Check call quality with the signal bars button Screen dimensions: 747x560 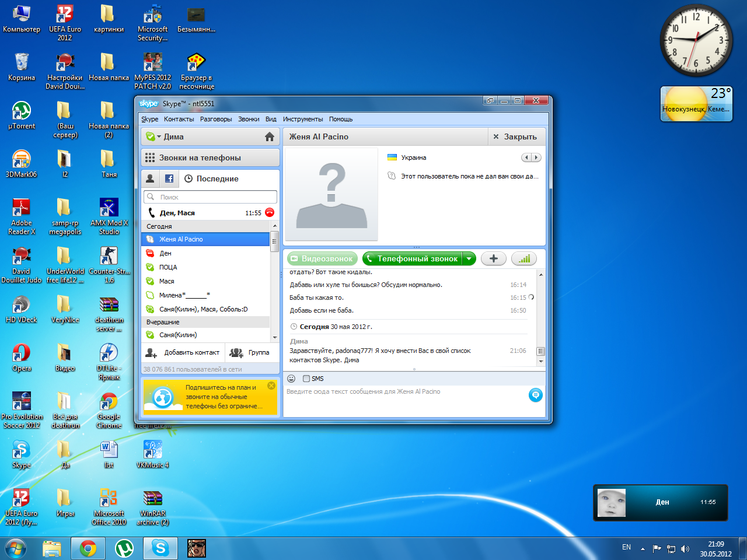524,258
